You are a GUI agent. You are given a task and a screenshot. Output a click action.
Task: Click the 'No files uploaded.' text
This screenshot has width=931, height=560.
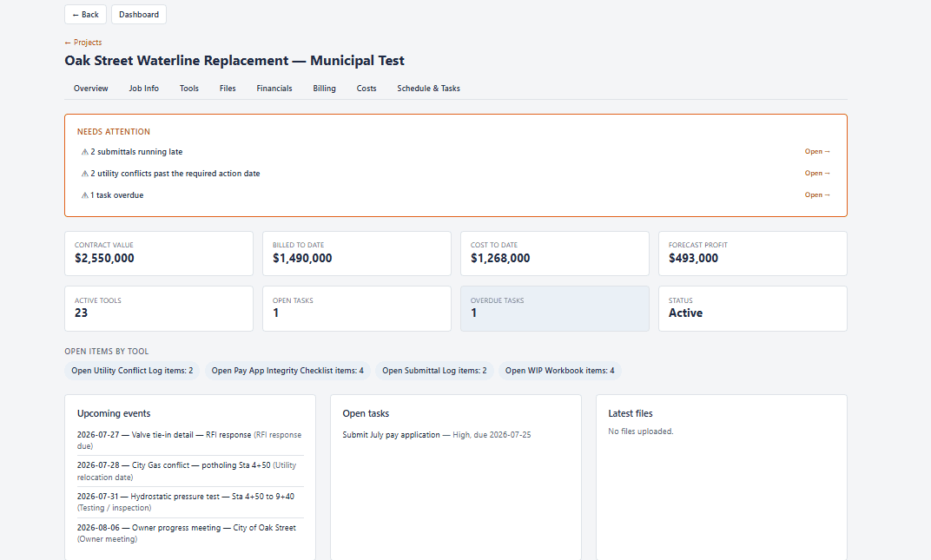tap(641, 432)
